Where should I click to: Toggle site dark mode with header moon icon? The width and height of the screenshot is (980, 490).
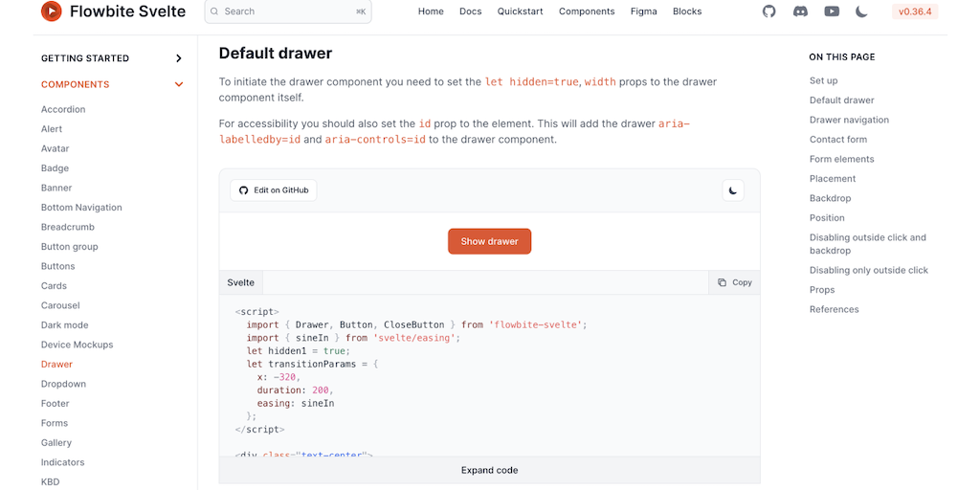pos(862,11)
